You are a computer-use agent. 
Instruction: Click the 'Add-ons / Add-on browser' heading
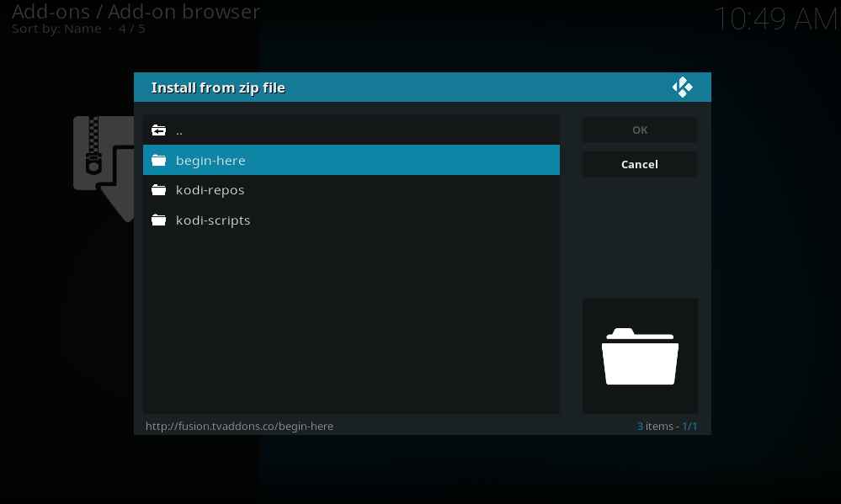click(x=136, y=11)
